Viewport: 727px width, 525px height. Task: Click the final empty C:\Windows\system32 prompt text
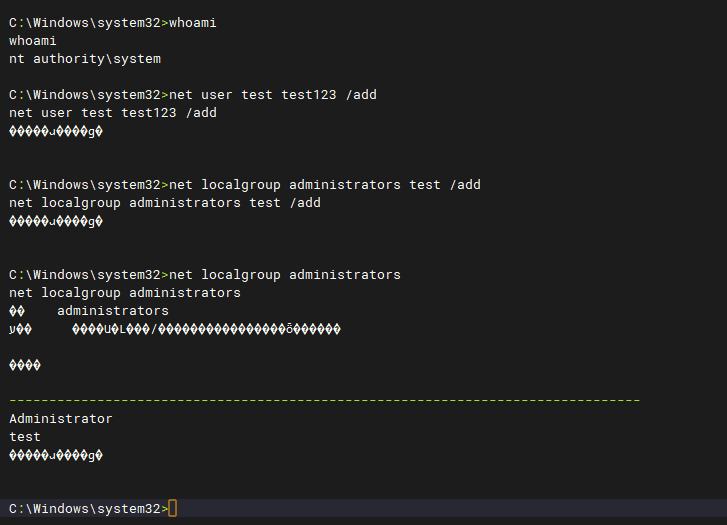coord(85,509)
